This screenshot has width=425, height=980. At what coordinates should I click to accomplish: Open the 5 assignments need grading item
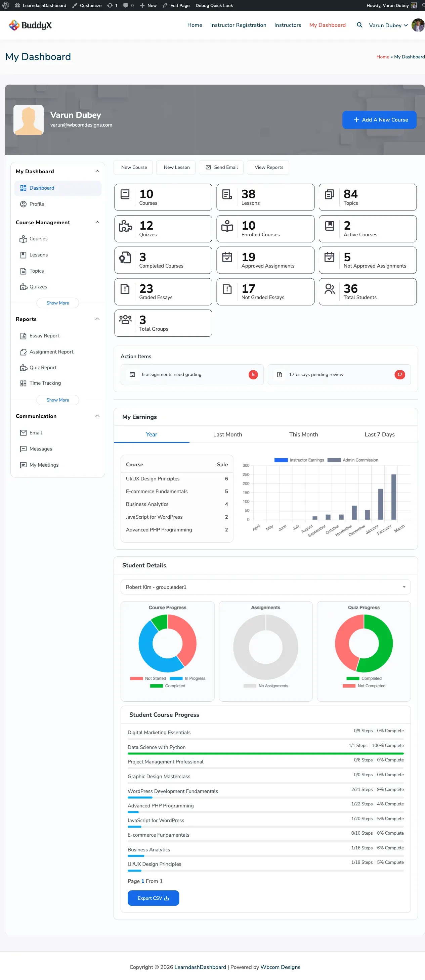(192, 375)
